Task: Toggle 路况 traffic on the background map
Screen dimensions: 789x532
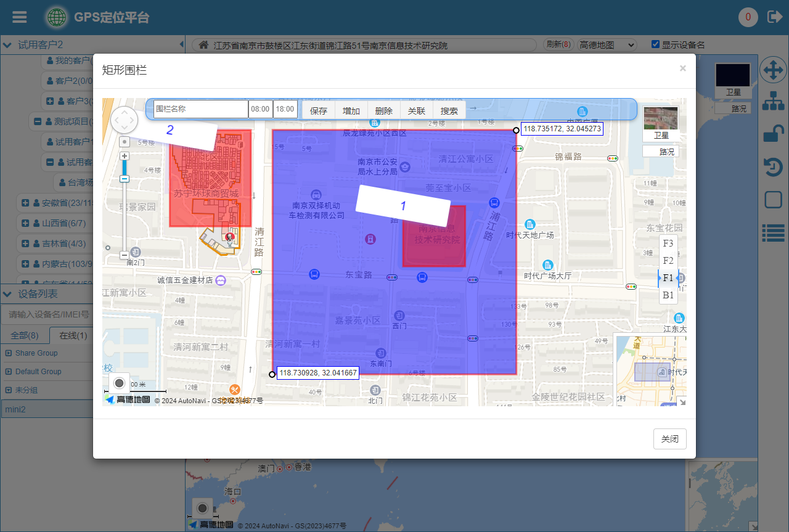Action: coord(733,108)
